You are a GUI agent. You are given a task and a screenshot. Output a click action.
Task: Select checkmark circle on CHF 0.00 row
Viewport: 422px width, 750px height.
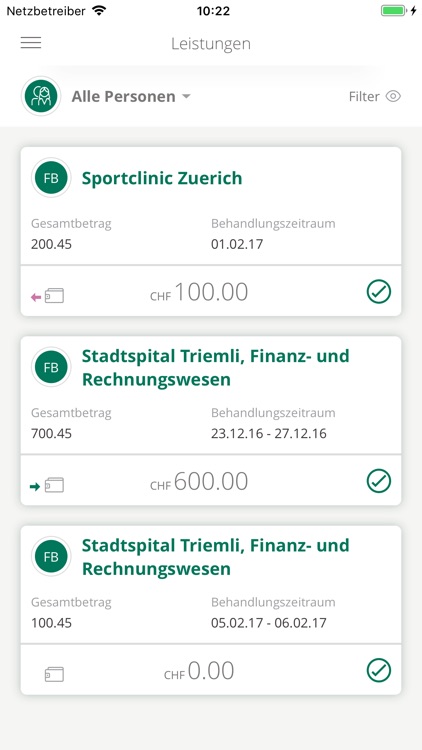tap(379, 671)
